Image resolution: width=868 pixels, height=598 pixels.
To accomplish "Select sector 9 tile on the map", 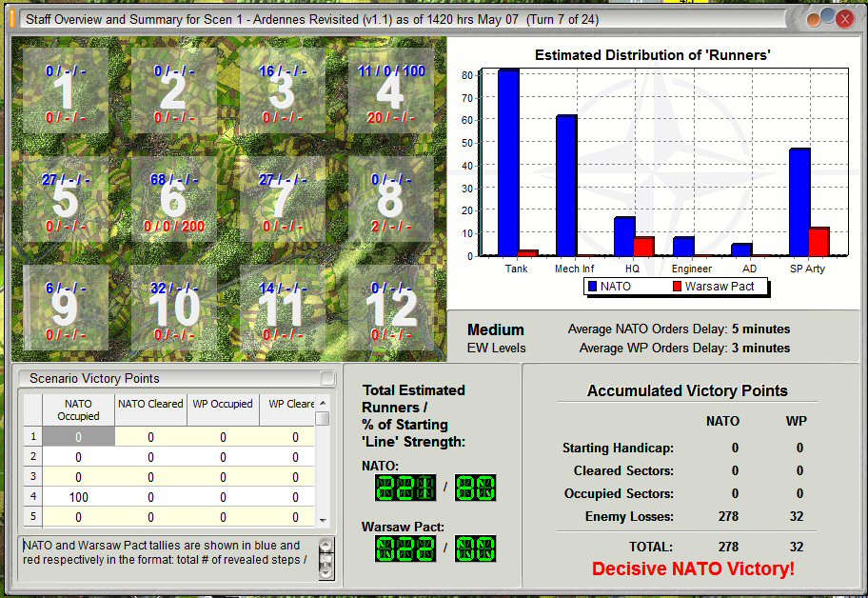I will (66, 308).
